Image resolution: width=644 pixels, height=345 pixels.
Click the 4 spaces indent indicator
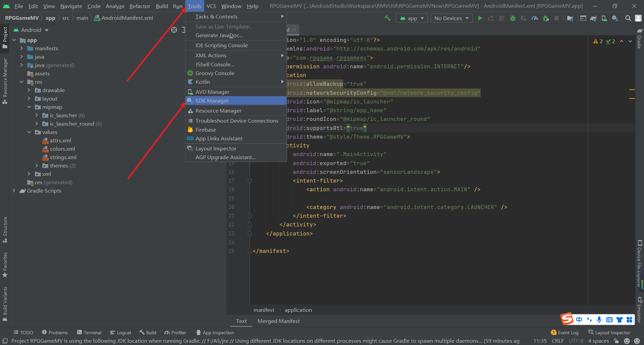click(598, 341)
